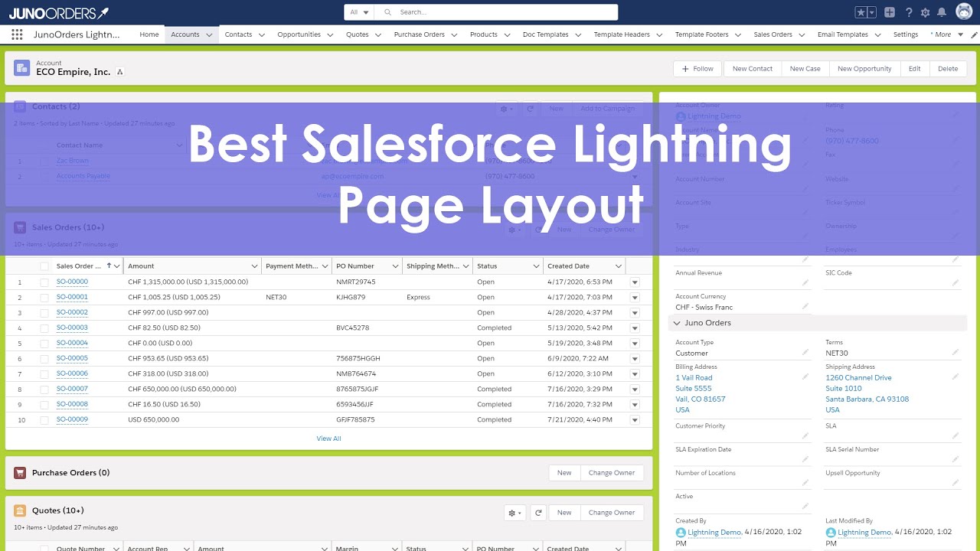Viewport: 980px width, 551px height.
Task: Switch to the Purchase Orders tab
Action: [419, 34]
